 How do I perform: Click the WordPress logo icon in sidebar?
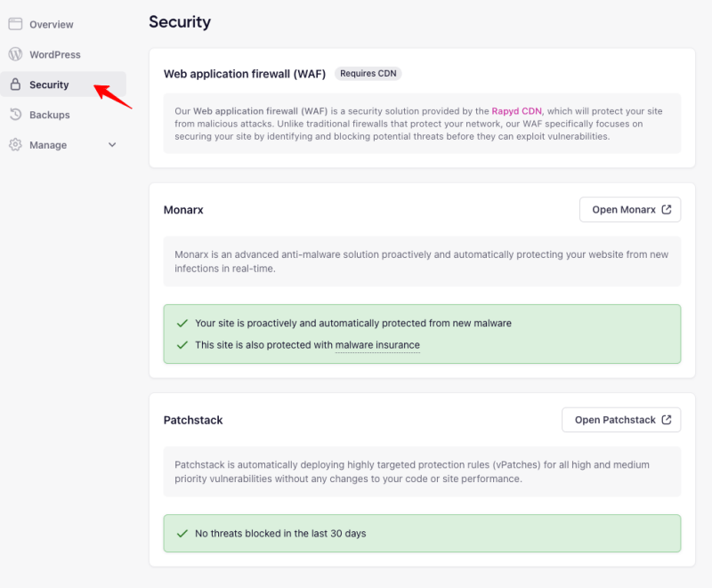(15, 54)
